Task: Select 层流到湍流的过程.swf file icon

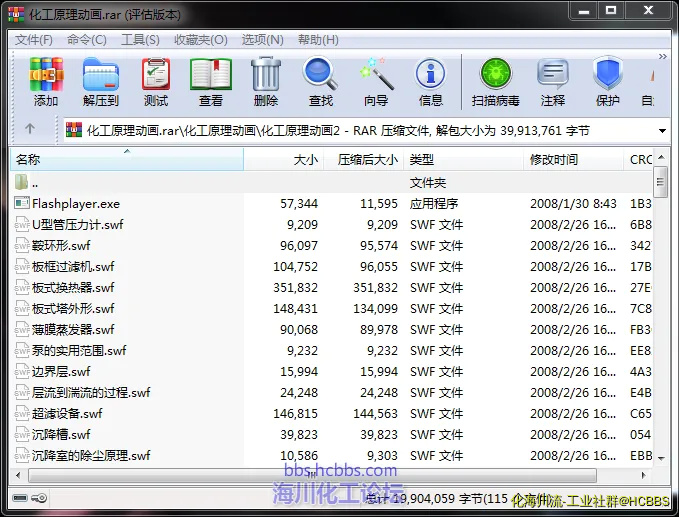Action: (x=22, y=392)
